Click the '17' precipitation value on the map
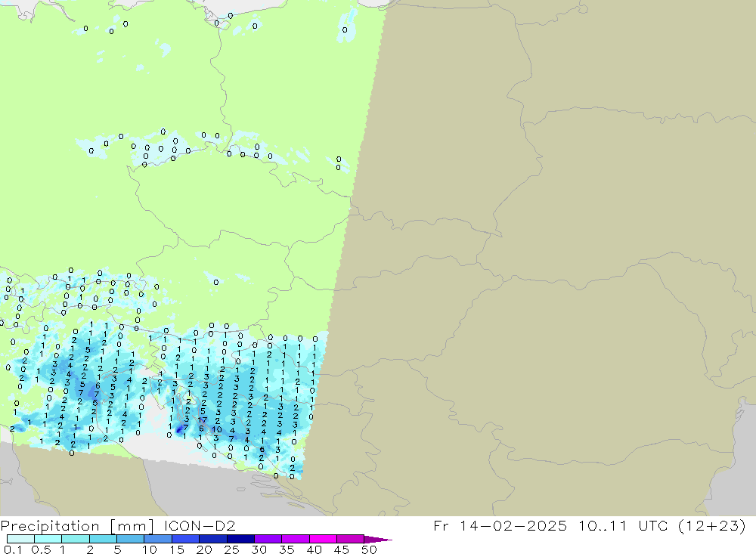Viewport: 756px width, 554px height. [x=203, y=420]
